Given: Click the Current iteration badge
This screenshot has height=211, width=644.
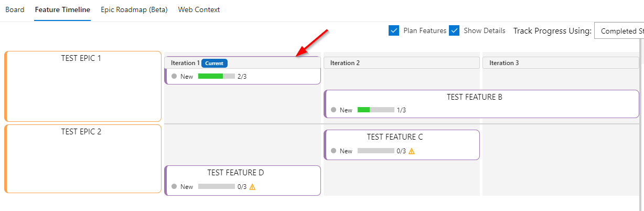Looking at the screenshot, I should point(214,63).
